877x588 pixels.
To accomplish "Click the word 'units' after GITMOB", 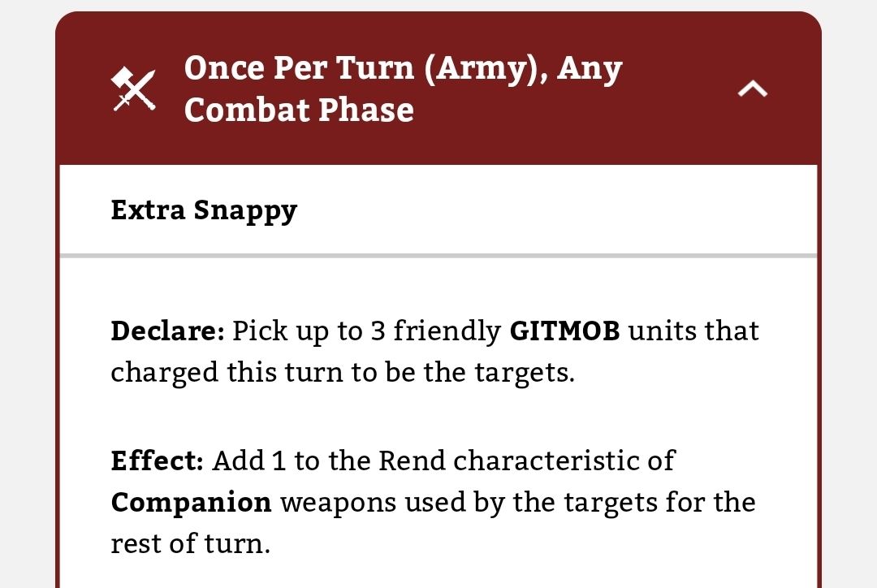I will point(663,331).
